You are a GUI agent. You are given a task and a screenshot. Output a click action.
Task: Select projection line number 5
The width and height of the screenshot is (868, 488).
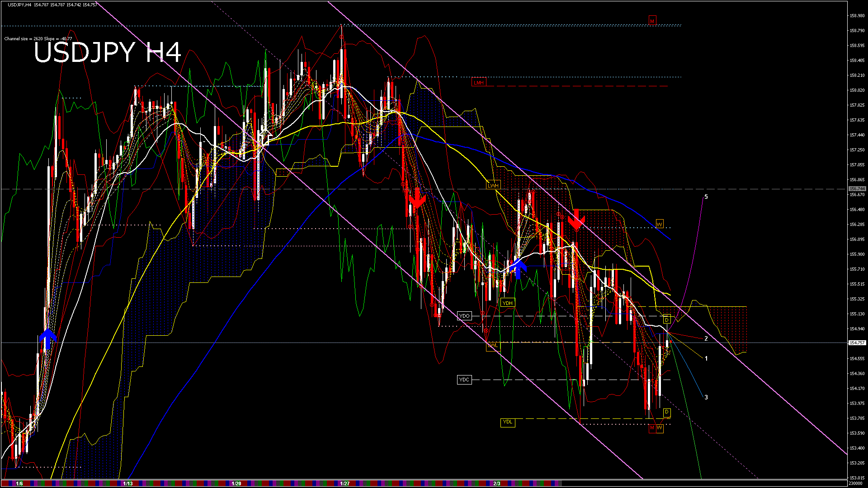[x=706, y=197]
